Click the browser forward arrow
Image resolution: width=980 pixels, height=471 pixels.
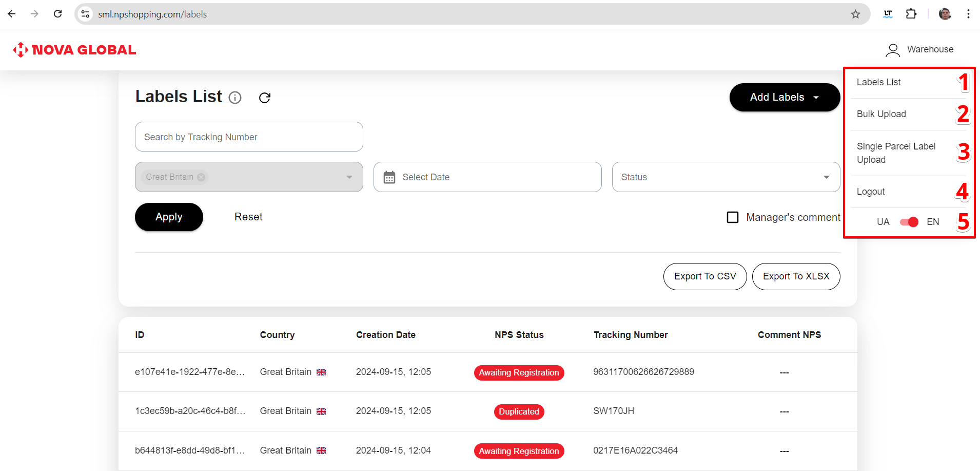35,14
